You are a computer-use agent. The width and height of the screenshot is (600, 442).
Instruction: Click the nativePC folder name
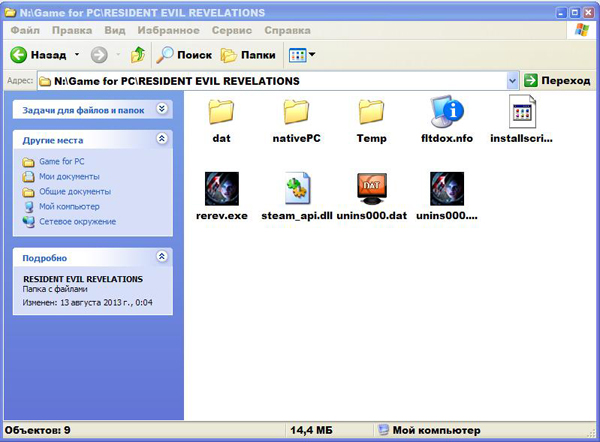click(x=297, y=138)
